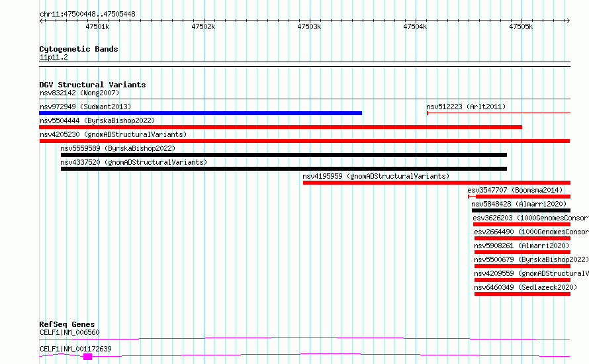Click the thin red nsv832142 variant line
The image size is (589, 364).
coord(304,99)
